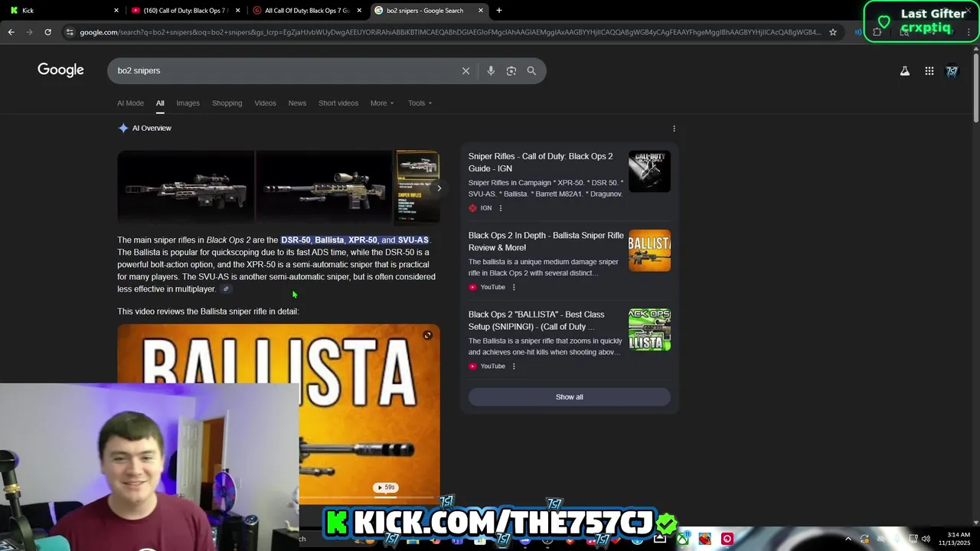Go to the Google logo homepage
The image size is (980, 551).
[x=60, y=70]
